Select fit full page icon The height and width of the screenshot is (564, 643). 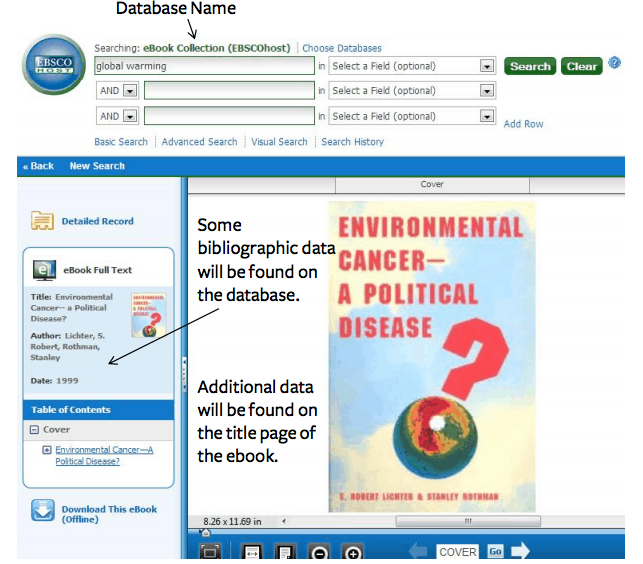click(x=285, y=553)
